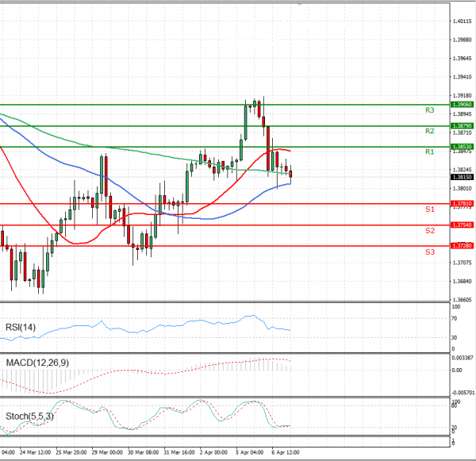This screenshot has width=476, height=461.
Task: Select the 1.38790 price tag
Action: 463,125
